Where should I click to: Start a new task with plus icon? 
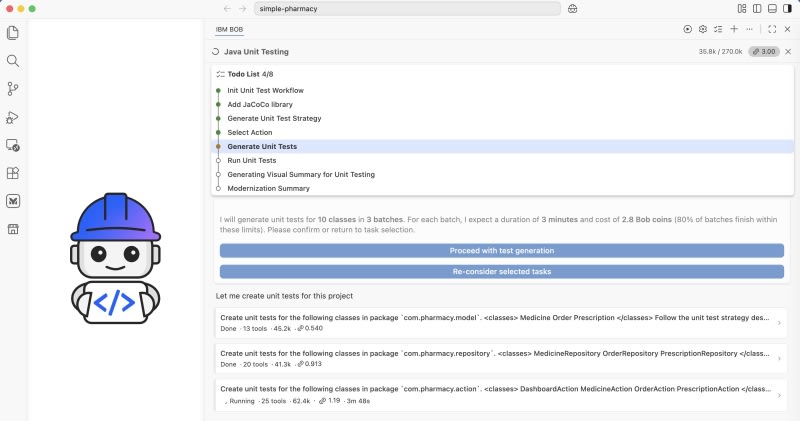[734, 29]
